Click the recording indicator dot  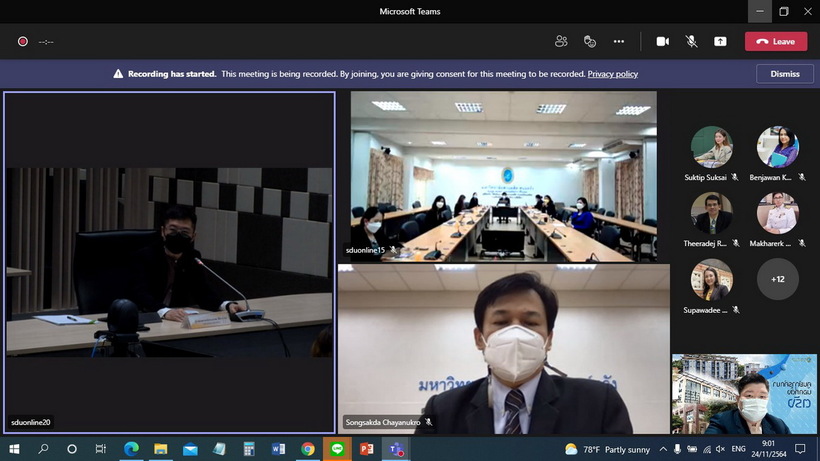[x=22, y=41]
